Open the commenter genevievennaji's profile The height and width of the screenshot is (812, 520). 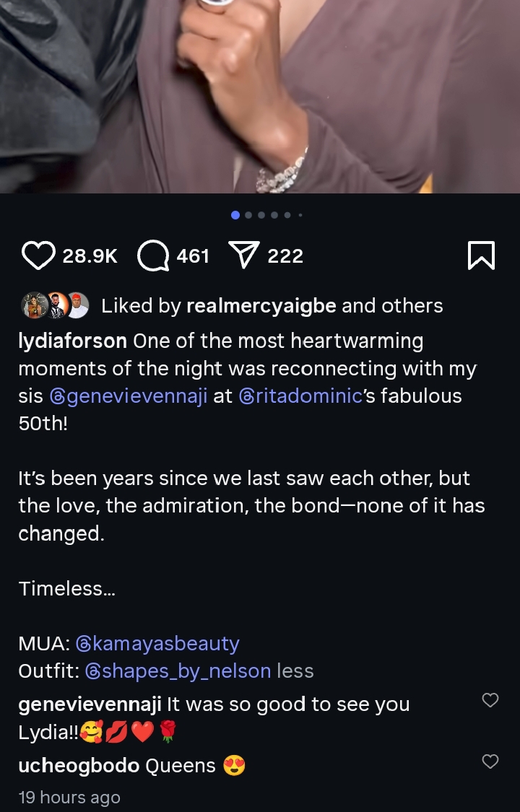tap(90, 704)
